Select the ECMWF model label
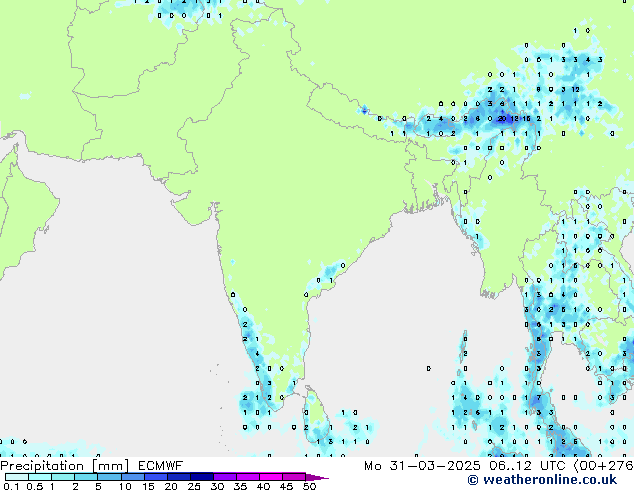 (160, 466)
